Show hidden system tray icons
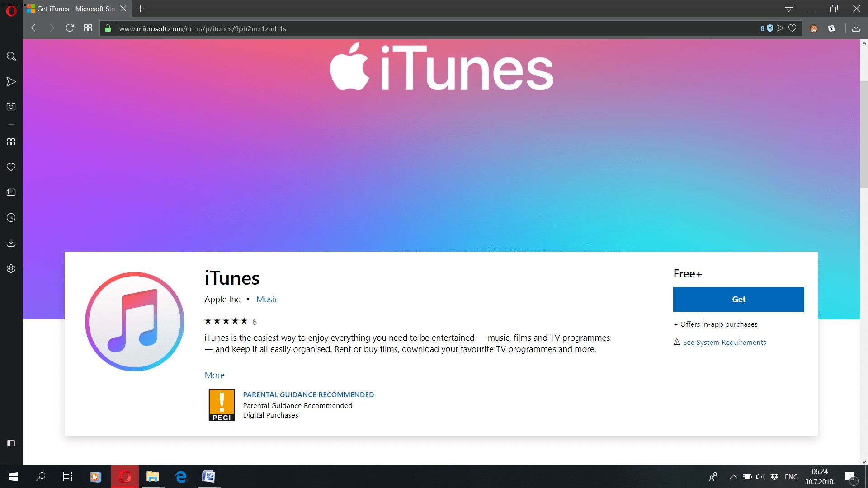Screen dimensions: 868x488 pyautogui.click(x=734, y=477)
